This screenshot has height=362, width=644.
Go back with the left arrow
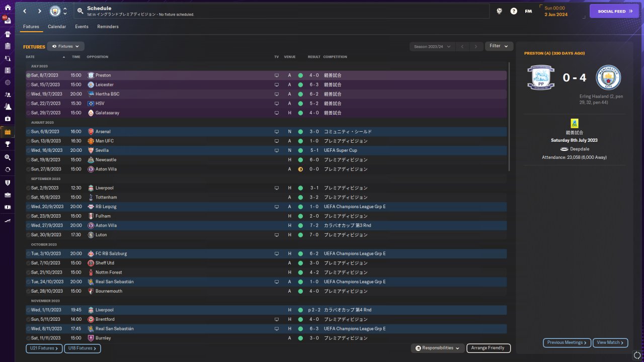(x=25, y=11)
